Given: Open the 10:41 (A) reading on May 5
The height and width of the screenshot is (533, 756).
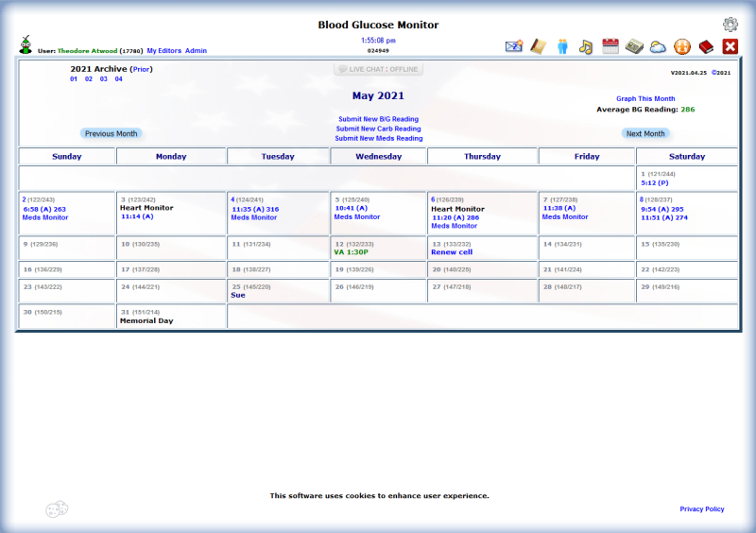Looking at the screenshot, I should [x=351, y=208].
